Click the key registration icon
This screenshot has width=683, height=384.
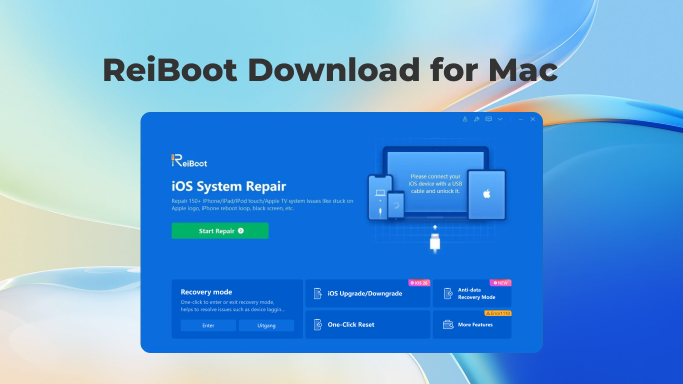[477, 119]
